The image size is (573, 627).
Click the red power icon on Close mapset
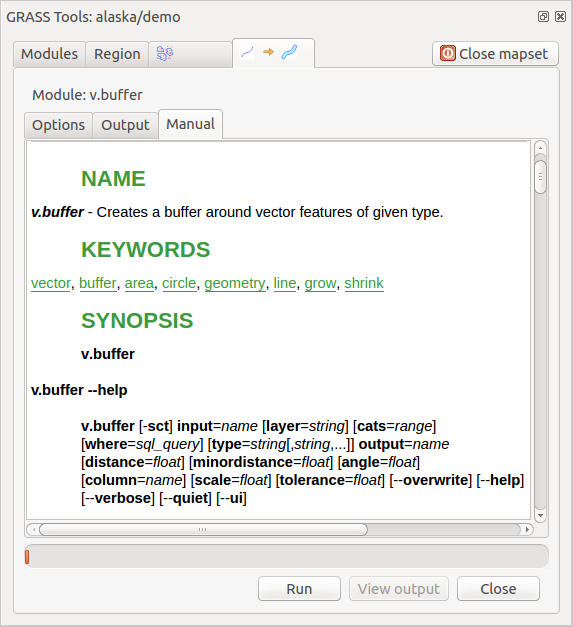tap(447, 53)
